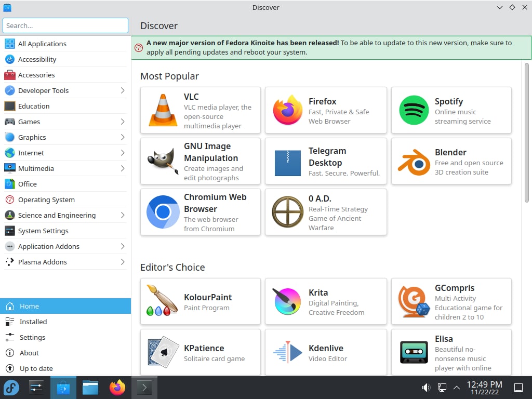
Task: Open the Up to date updates page
Action: click(65, 368)
